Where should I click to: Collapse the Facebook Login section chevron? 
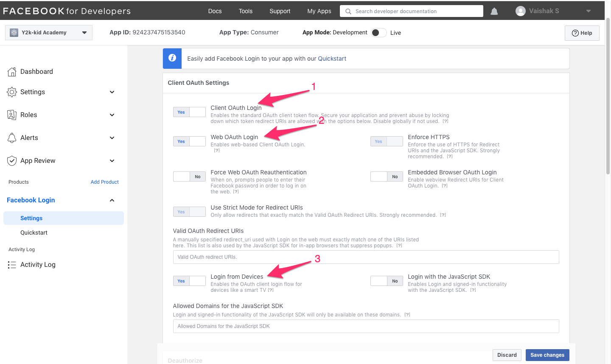point(112,200)
